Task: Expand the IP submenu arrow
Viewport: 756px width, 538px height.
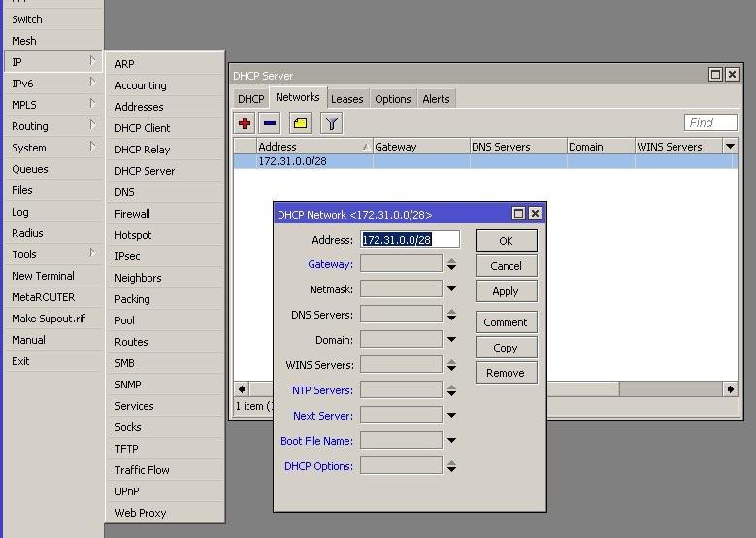Action: 92,61
